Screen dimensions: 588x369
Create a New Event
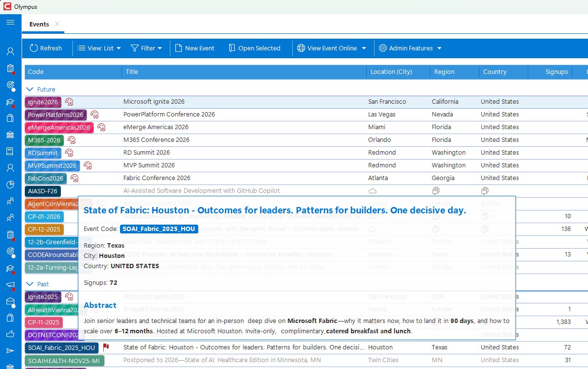tap(194, 48)
